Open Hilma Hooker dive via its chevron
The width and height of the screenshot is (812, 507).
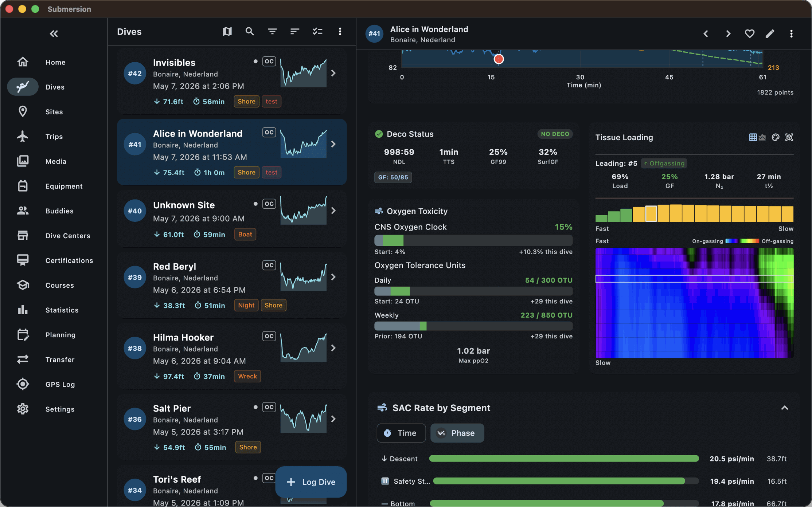333,348
